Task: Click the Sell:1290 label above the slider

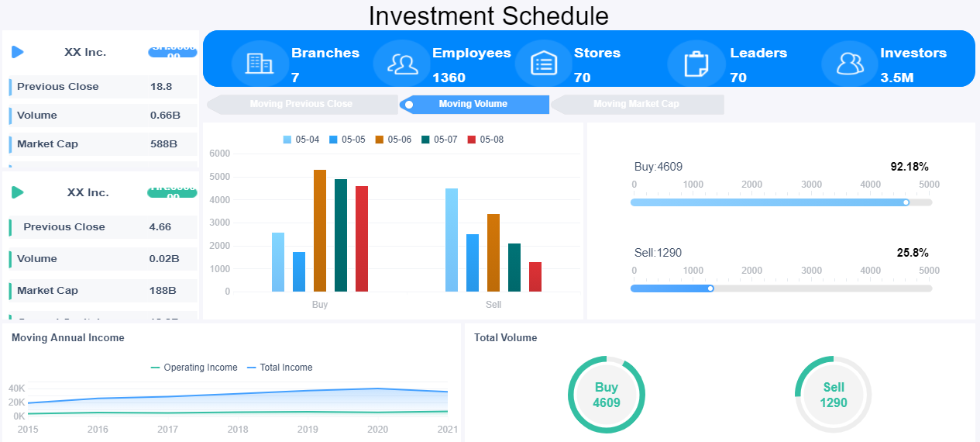Action: pyautogui.click(x=658, y=253)
